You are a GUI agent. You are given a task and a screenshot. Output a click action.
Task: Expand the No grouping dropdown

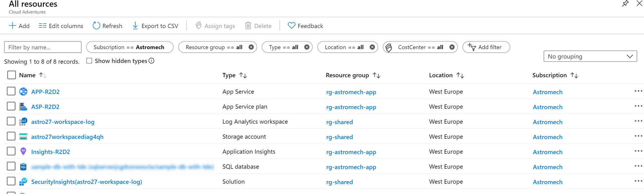point(590,56)
